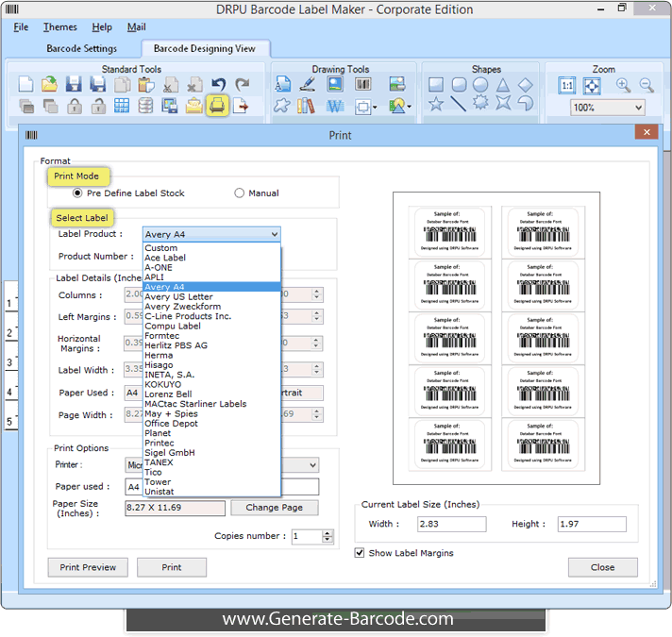
Task: Select the Manual print mode radio button
Action: click(x=239, y=193)
